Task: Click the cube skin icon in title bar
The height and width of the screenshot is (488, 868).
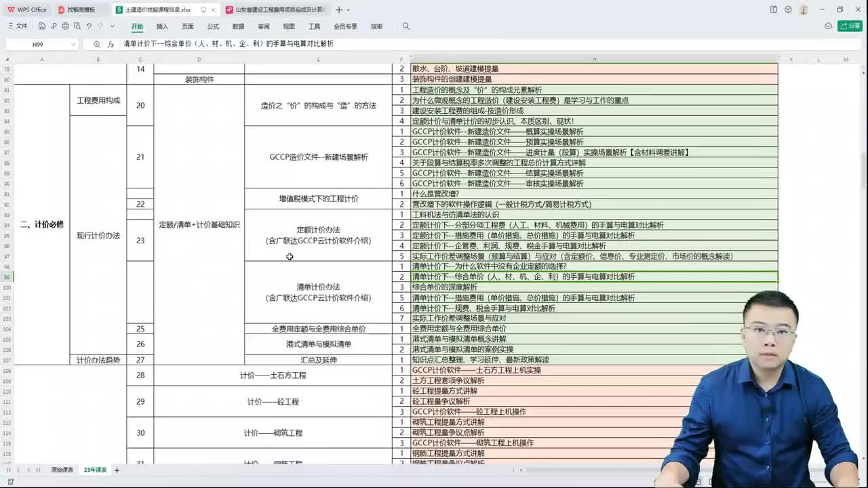Action: point(788,9)
